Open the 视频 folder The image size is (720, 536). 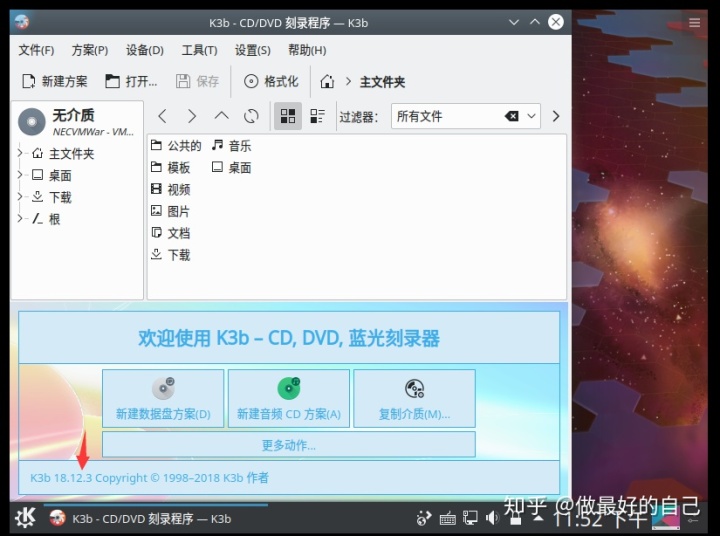170,189
